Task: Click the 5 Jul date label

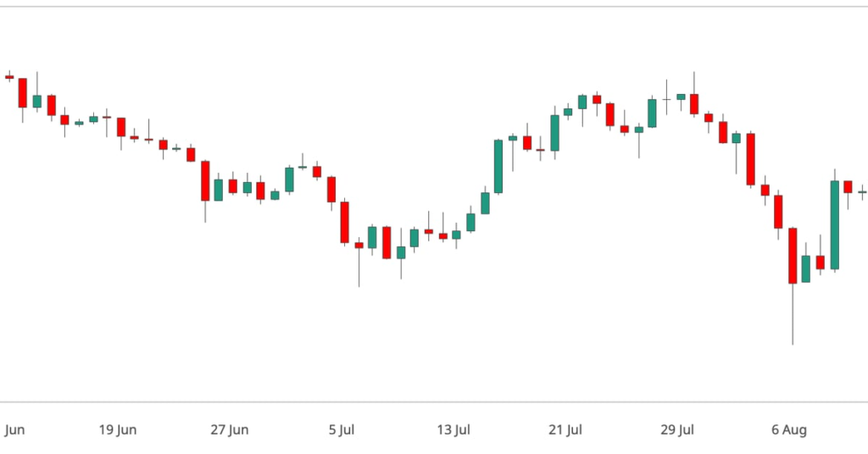Action: pyautogui.click(x=341, y=429)
